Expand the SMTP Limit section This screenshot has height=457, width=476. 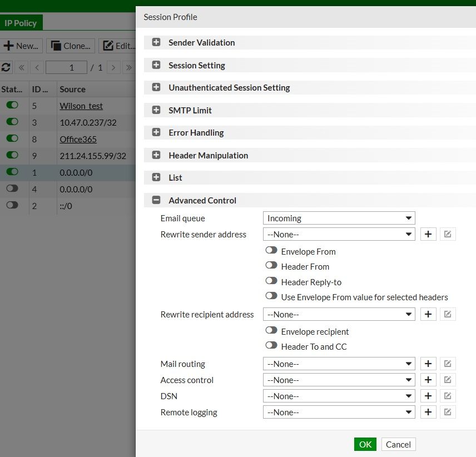(x=156, y=111)
